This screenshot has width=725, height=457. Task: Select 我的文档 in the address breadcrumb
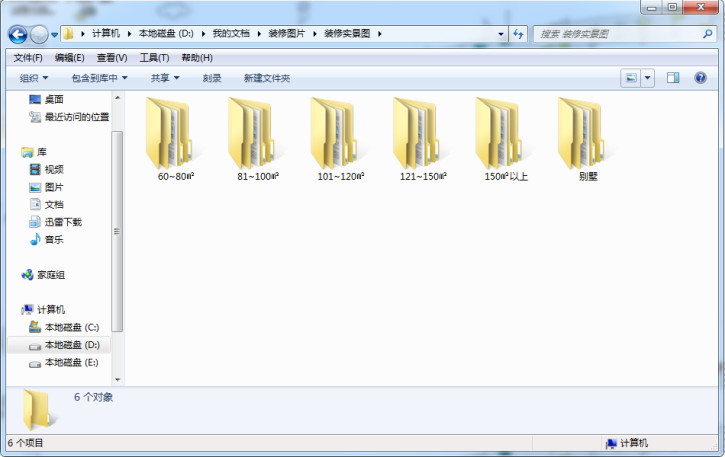click(231, 33)
